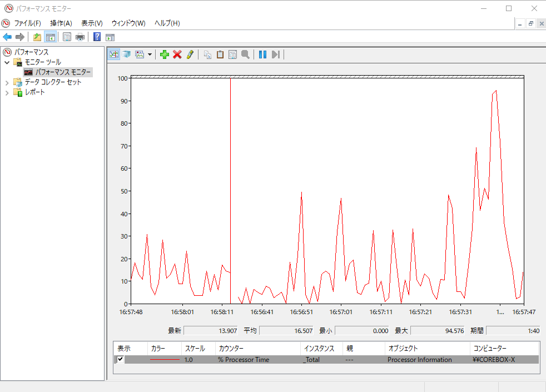The width and height of the screenshot is (546, 392).
Task: Click the Update Data step-forward button
Action: (275, 54)
